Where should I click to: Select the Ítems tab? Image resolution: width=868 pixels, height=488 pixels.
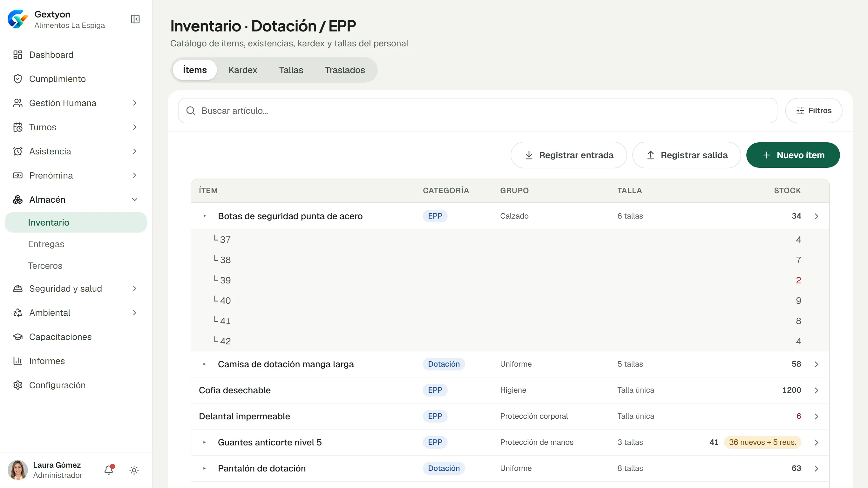point(195,70)
